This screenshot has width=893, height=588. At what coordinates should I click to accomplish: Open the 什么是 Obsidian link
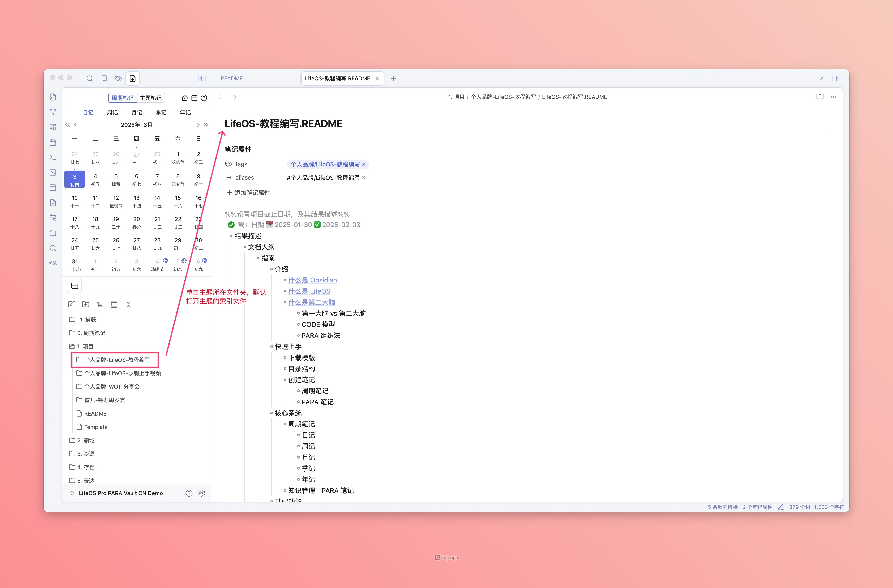[312, 280]
